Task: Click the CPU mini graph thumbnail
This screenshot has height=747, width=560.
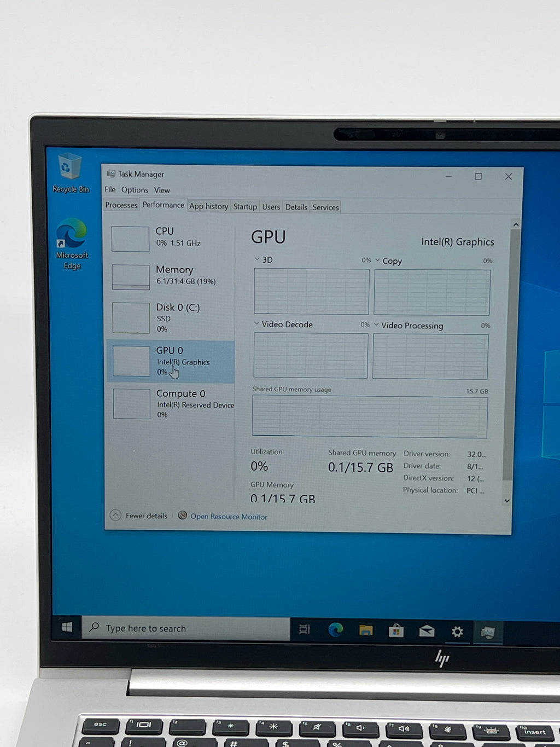Action: coord(130,239)
